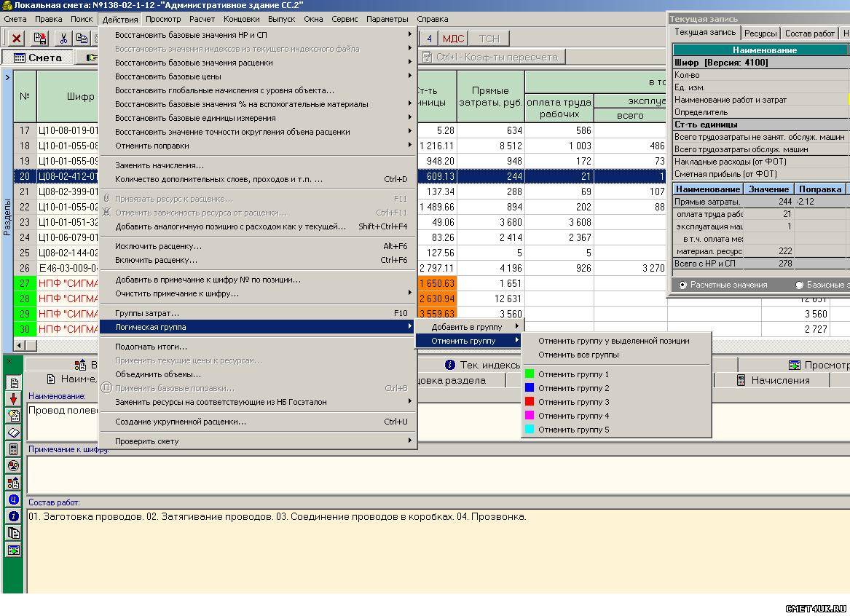Screen dimensions: 850x616
Task: Click the blue info icon in left sidebar
Action: (x=13, y=516)
